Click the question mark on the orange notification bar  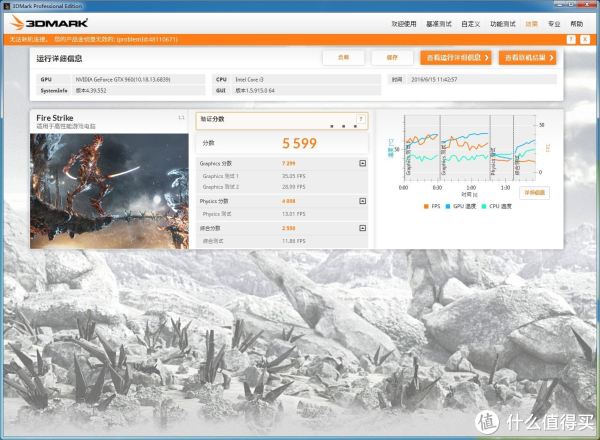571,39
